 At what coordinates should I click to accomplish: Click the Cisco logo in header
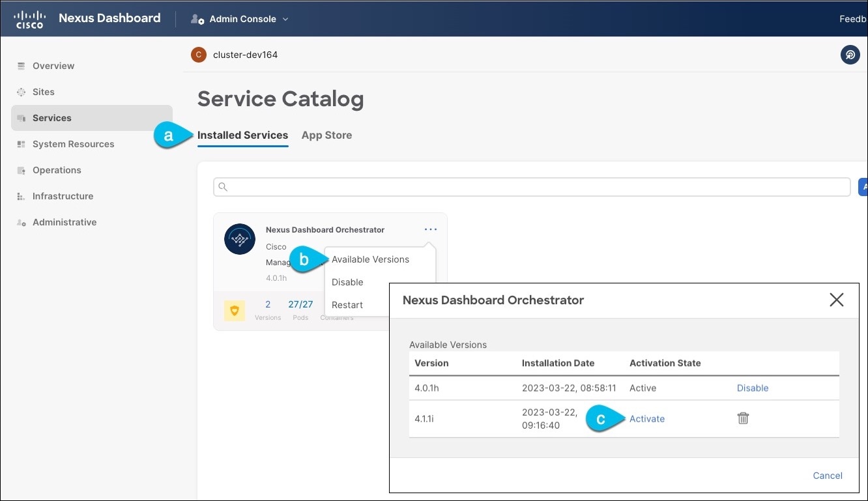point(29,19)
